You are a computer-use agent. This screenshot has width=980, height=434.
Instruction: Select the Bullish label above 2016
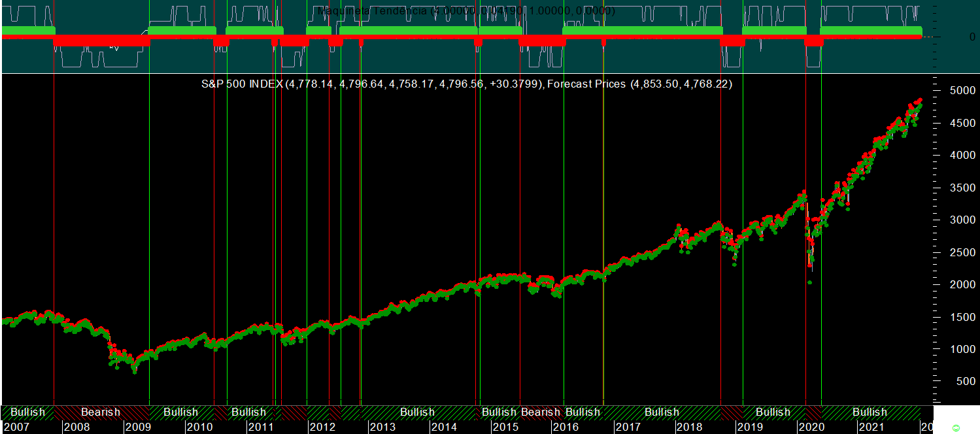[x=583, y=412]
